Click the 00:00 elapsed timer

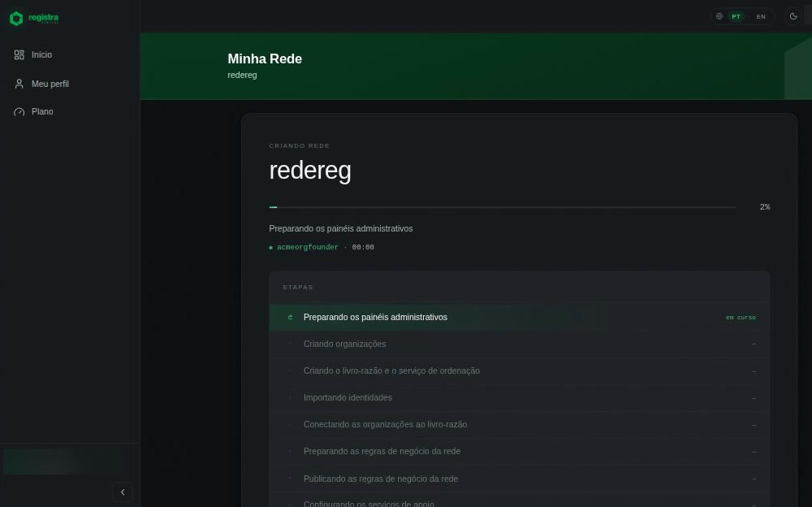[x=363, y=247]
